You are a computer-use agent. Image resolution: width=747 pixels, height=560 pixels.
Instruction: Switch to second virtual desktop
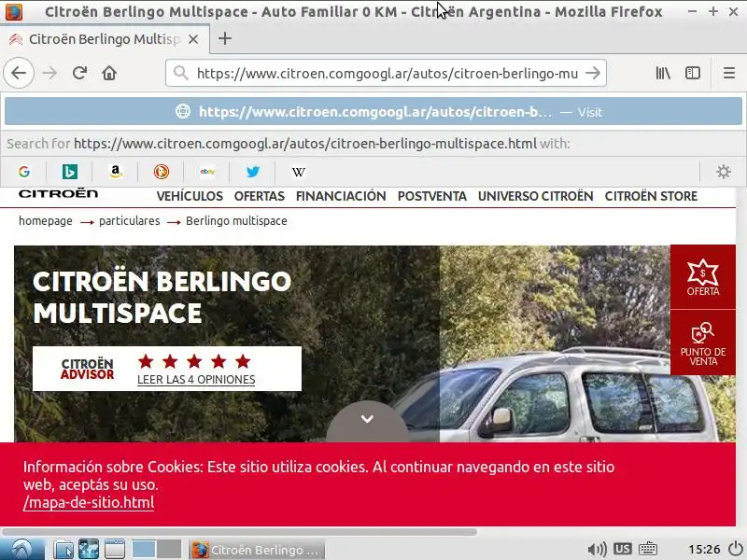point(169,549)
